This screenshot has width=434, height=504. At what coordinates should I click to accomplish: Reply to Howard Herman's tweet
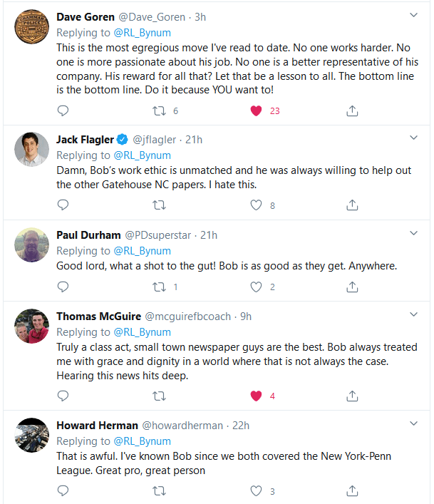63,490
